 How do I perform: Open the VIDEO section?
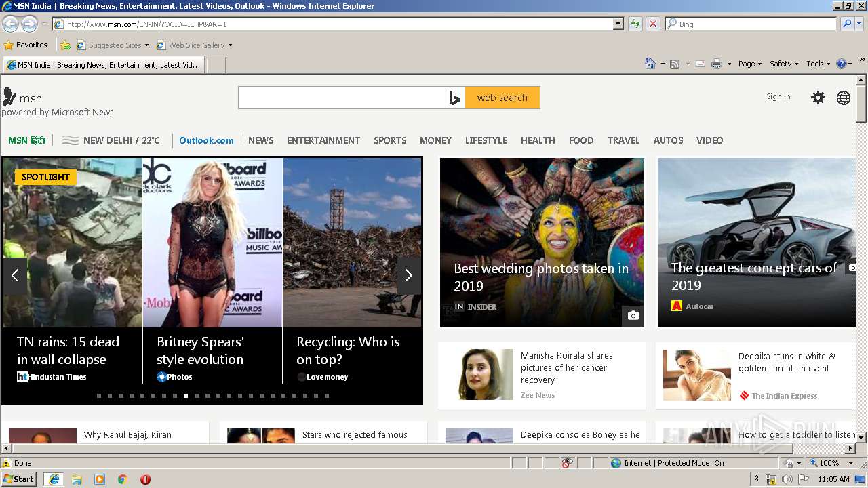[x=709, y=140]
